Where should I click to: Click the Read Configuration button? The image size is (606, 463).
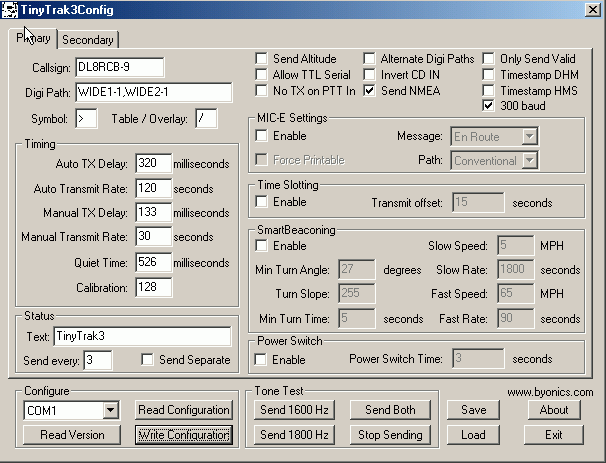click(184, 410)
